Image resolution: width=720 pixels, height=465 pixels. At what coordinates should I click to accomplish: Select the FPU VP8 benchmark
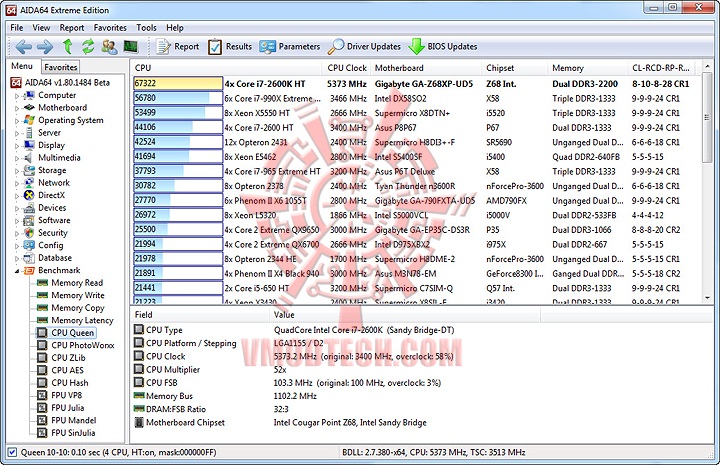pyautogui.click(x=66, y=395)
